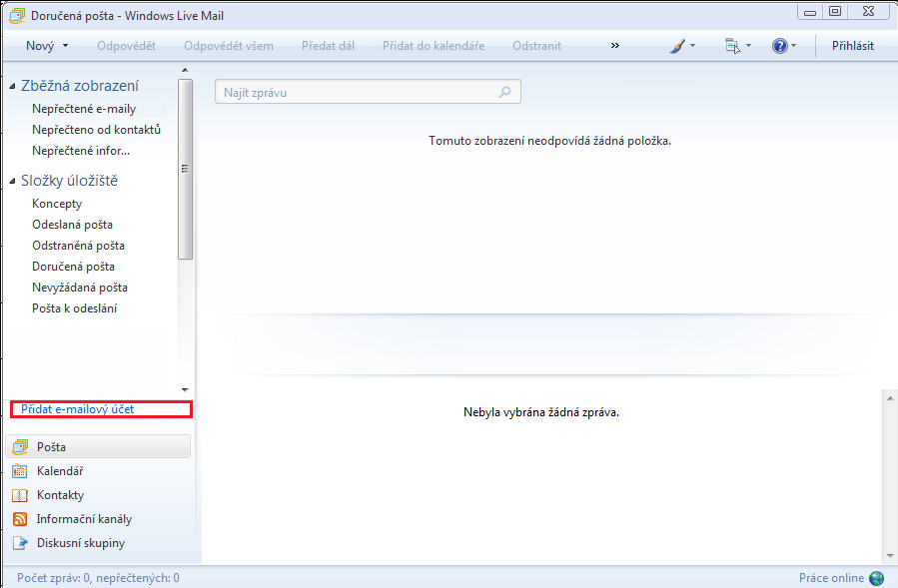This screenshot has height=588, width=898.
Task: Open the Doručená pošta folder
Action: click(x=73, y=267)
